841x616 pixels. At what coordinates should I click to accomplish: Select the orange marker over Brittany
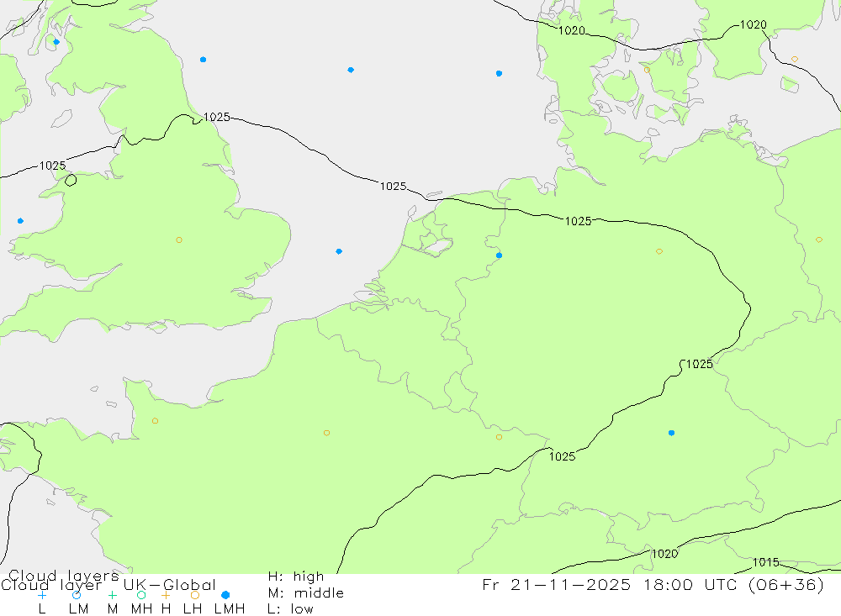pyautogui.click(x=155, y=421)
